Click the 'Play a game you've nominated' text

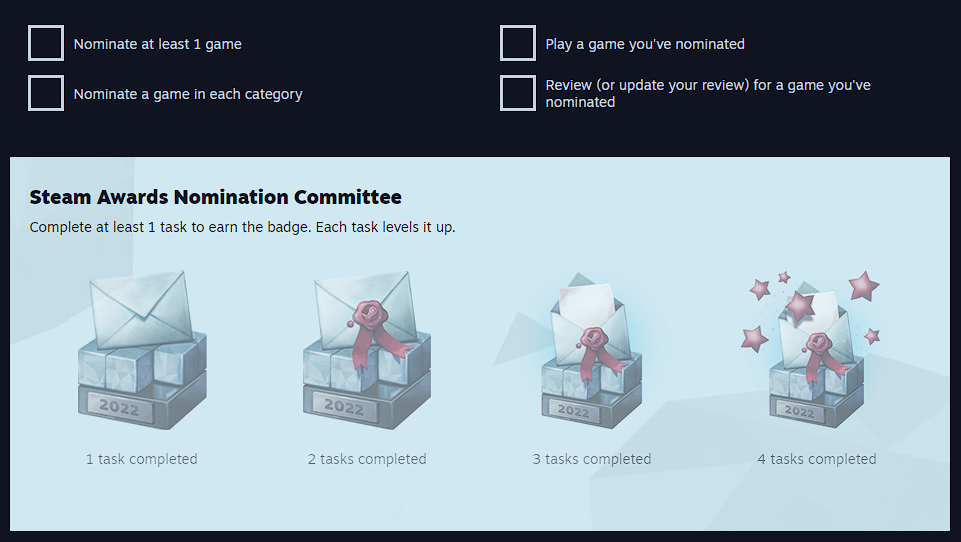click(645, 44)
